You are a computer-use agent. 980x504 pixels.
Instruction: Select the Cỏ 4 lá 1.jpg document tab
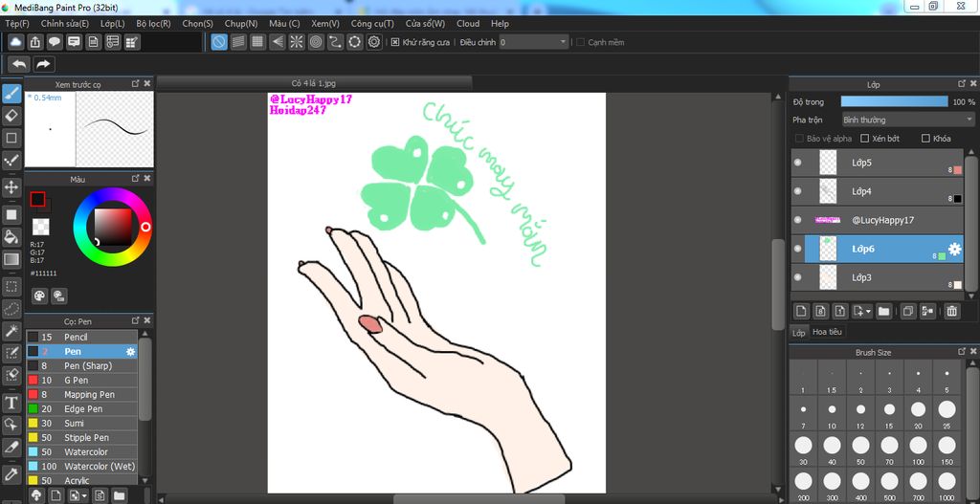pos(314,83)
